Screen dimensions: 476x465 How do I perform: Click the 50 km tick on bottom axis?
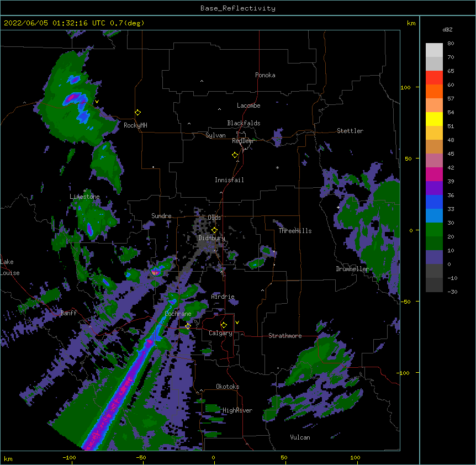pyautogui.click(x=283, y=457)
